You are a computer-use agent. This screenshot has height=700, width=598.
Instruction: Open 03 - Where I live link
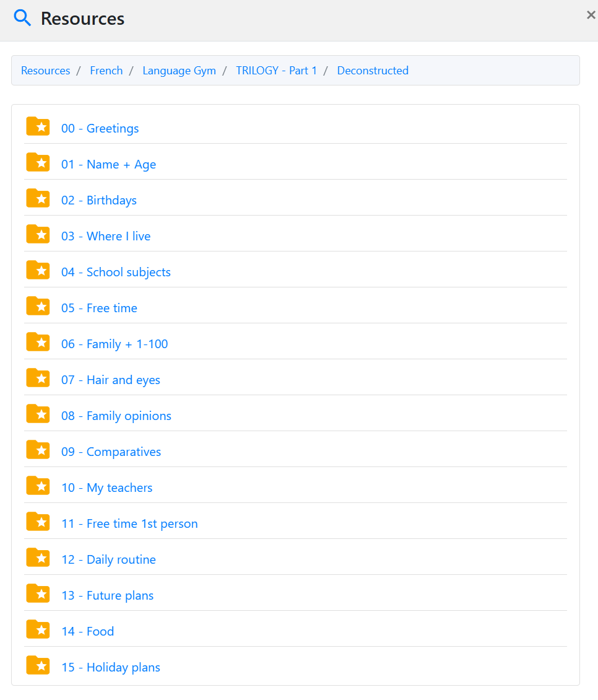pyautogui.click(x=106, y=236)
